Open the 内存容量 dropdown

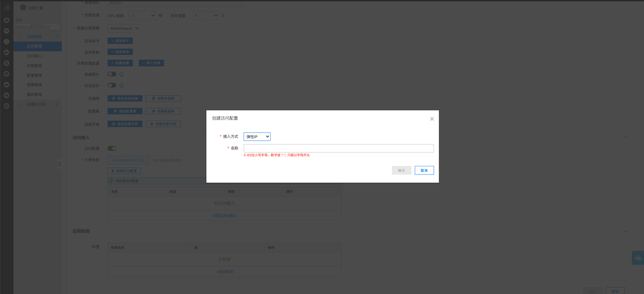coord(205,16)
